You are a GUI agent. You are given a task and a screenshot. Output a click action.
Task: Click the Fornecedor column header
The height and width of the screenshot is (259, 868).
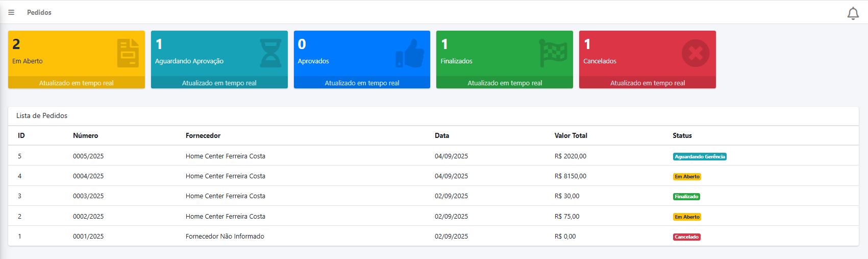pos(203,135)
